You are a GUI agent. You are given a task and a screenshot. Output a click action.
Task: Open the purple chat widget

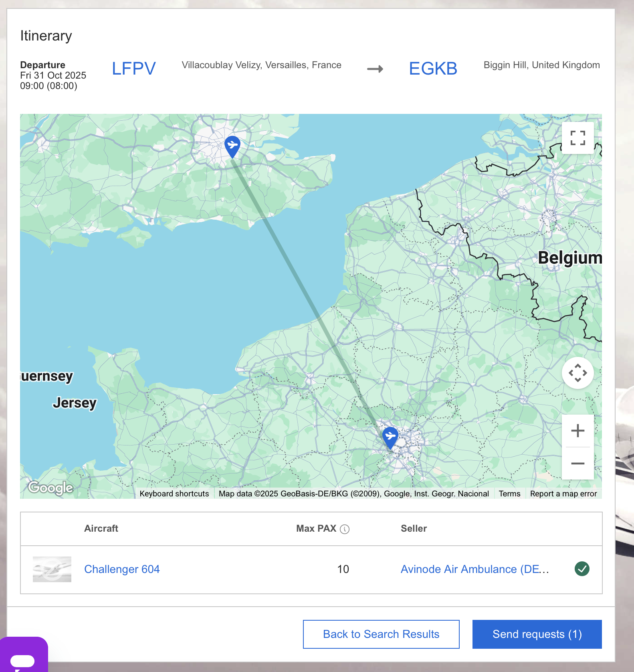(23, 657)
